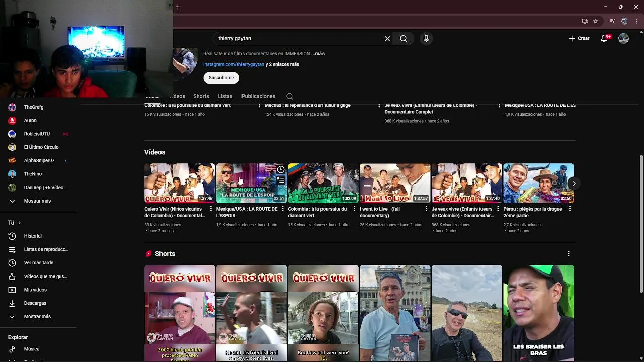Open Colombie diamant vert thumbnail
Screen dimensions: 644x362
323,183
